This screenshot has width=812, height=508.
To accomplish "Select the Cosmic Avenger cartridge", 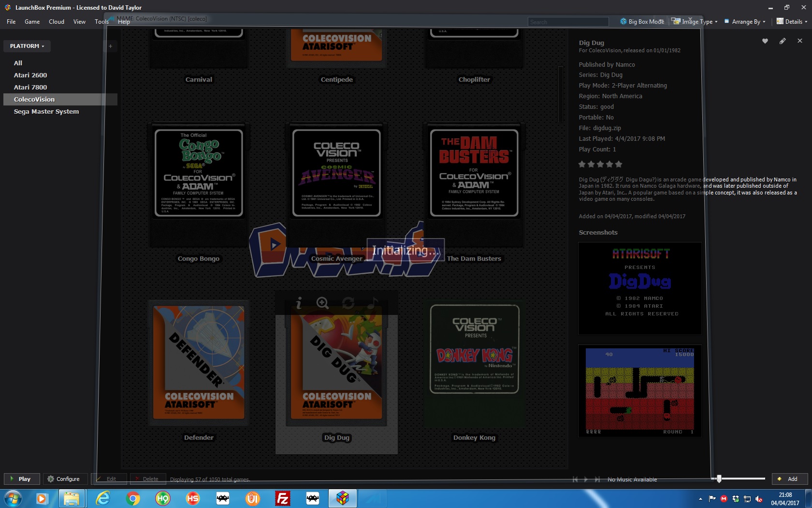I will point(336,184).
